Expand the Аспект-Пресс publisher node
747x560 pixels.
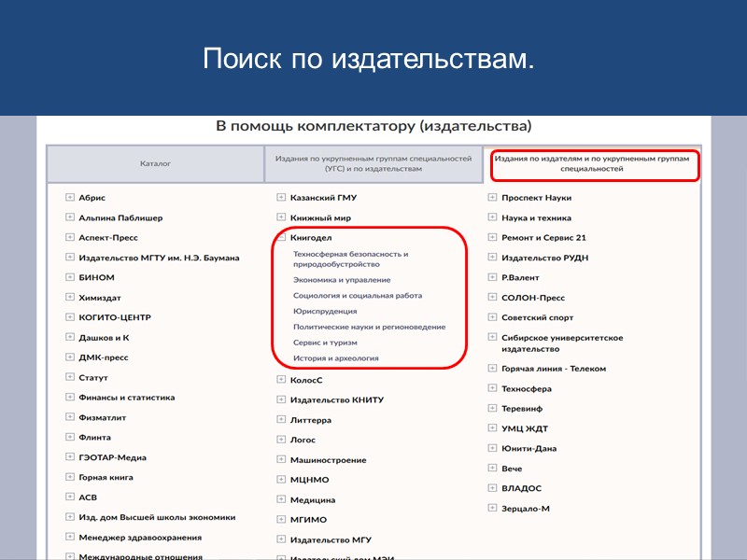click(x=70, y=237)
